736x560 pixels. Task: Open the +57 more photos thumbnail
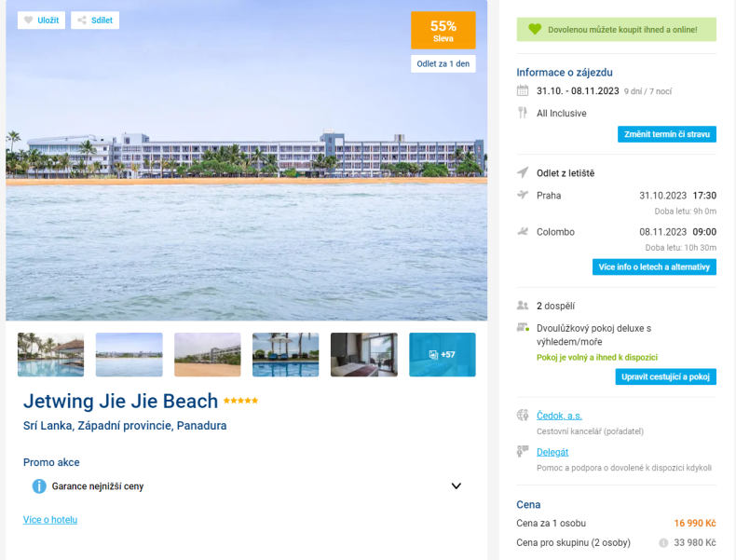click(443, 354)
